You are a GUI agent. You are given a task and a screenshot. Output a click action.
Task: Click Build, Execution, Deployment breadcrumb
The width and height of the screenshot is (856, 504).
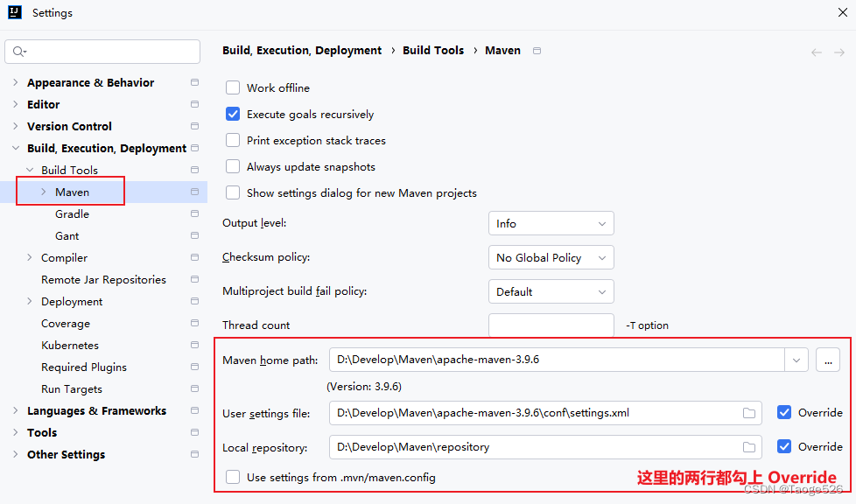pyautogui.click(x=302, y=50)
